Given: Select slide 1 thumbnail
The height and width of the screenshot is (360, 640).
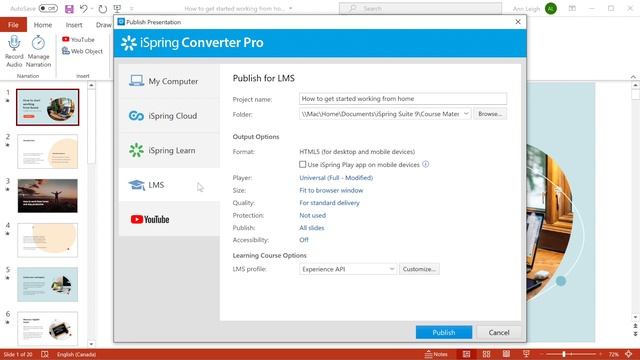Looking at the screenshot, I should point(48,107).
